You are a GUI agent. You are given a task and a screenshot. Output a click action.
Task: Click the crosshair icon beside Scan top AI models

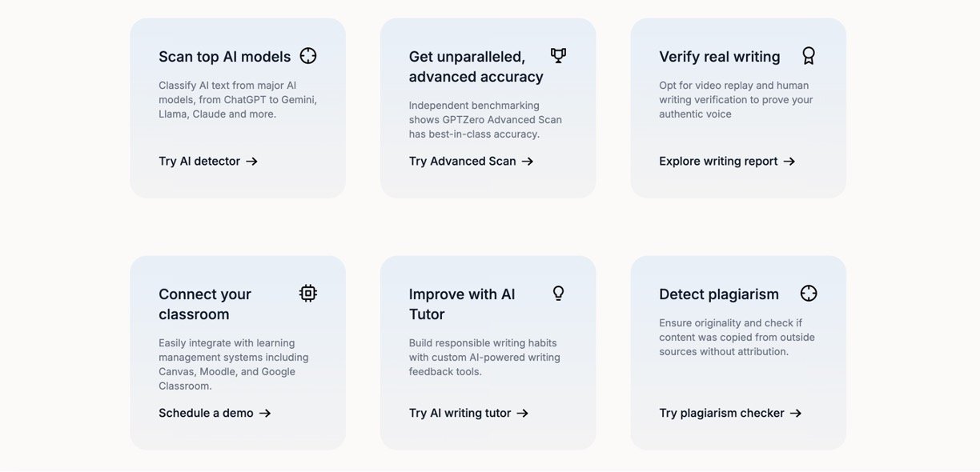(308, 55)
